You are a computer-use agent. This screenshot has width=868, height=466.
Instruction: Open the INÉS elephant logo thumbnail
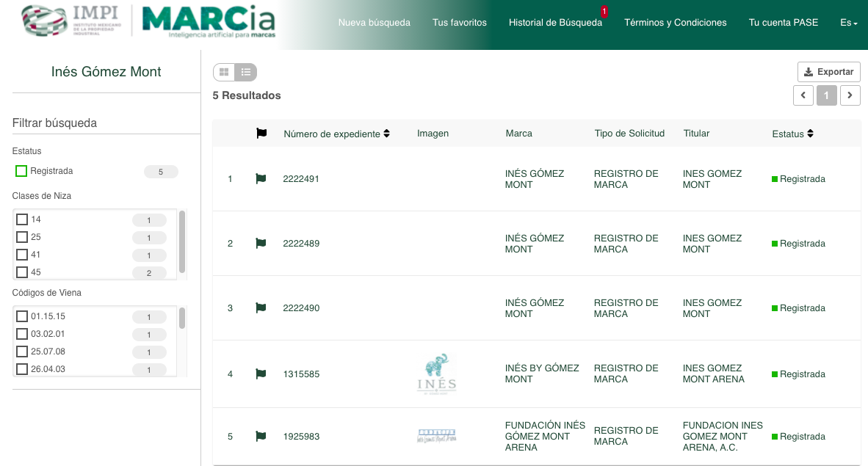point(437,374)
